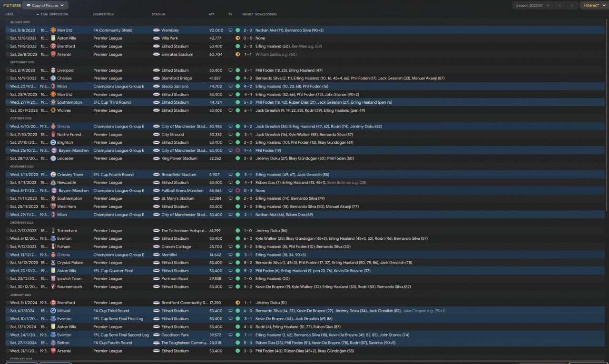This screenshot has width=609, height=364.
Task: Click the Leicester club badge
Action: click(53, 158)
